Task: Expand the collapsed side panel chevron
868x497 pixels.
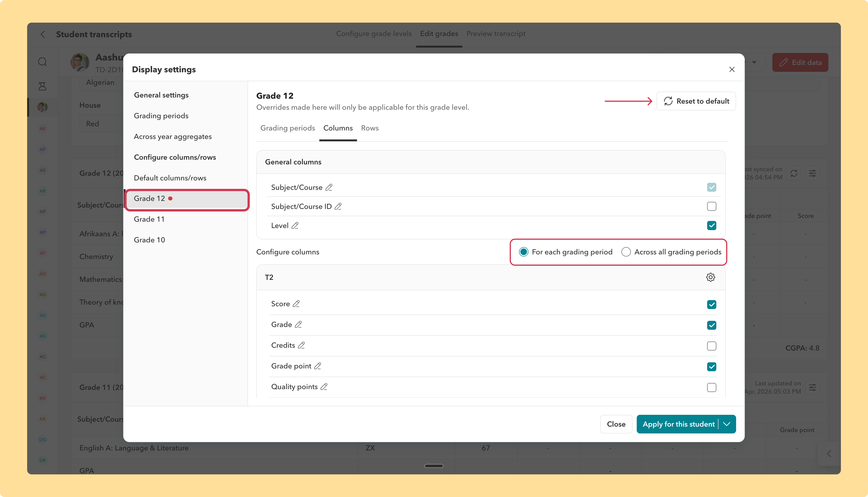Action: (829, 454)
